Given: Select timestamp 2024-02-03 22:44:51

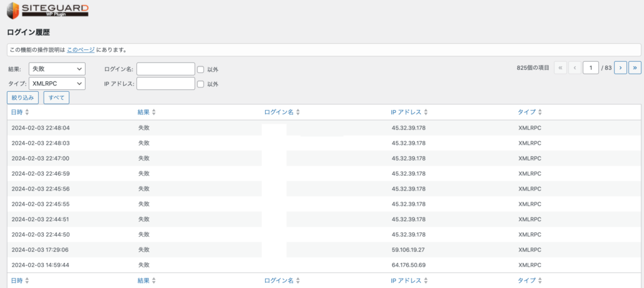Looking at the screenshot, I should point(41,219).
